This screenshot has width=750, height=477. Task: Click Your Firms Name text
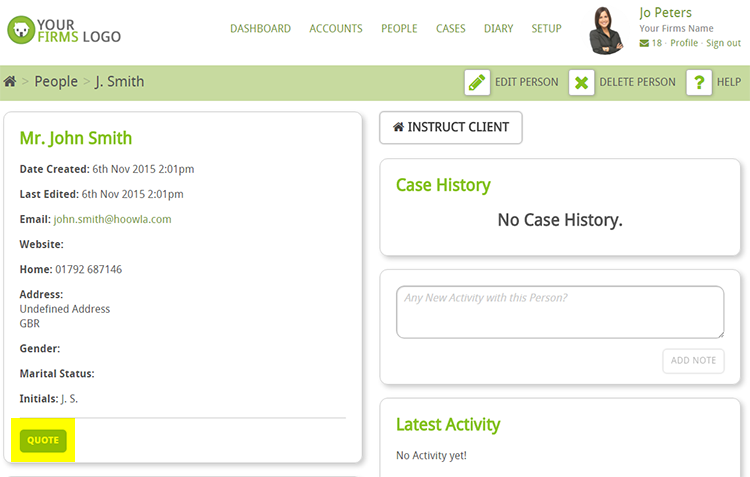(676, 28)
